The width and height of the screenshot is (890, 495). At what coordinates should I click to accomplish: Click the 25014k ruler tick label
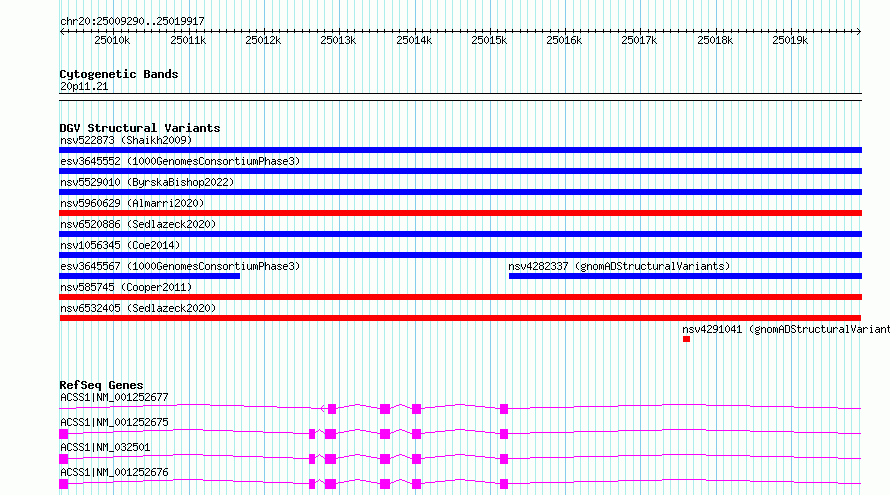pyautogui.click(x=414, y=40)
